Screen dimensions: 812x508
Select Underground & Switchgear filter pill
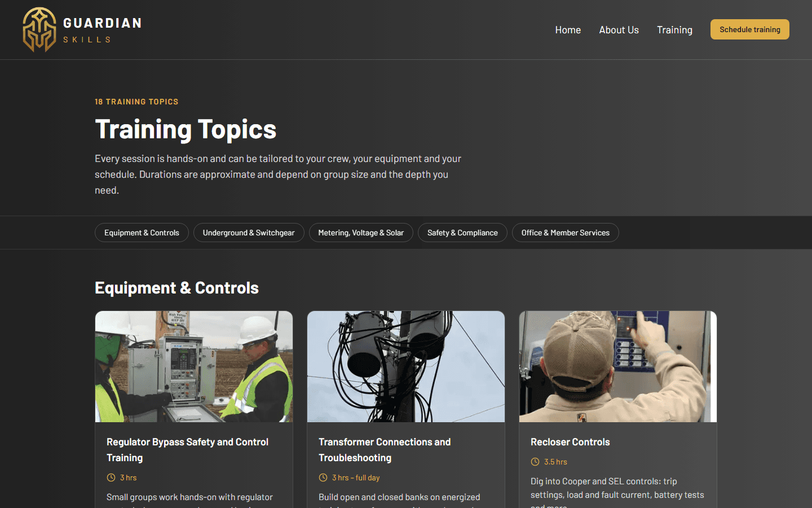tap(249, 233)
